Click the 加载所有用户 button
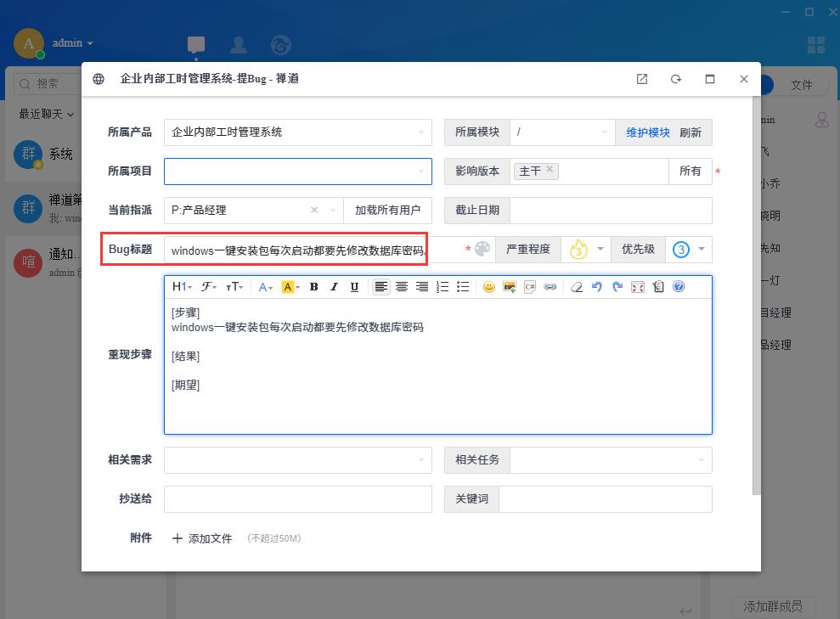 (387, 211)
